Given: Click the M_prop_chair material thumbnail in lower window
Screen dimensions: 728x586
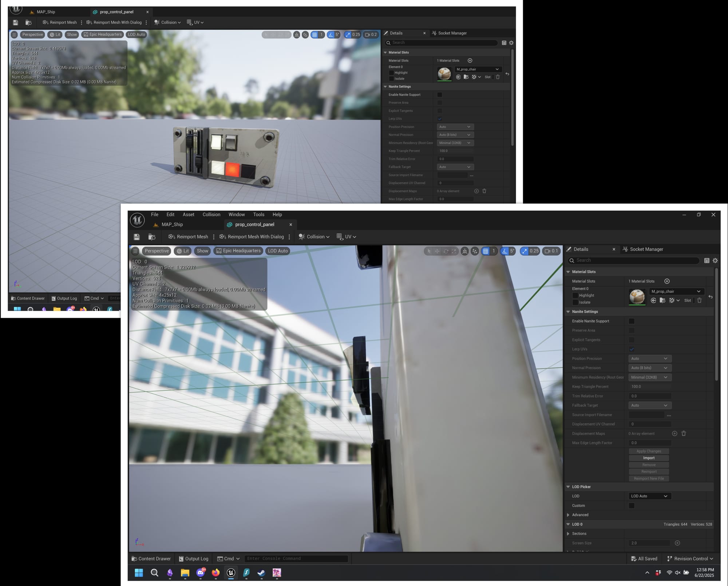Looking at the screenshot, I should coord(637,297).
